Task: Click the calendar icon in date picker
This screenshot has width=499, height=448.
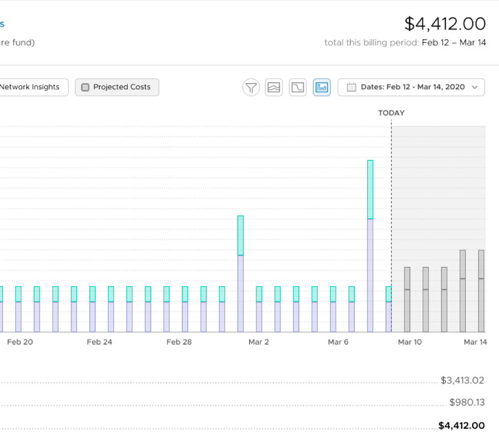Action: (x=351, y=87)
